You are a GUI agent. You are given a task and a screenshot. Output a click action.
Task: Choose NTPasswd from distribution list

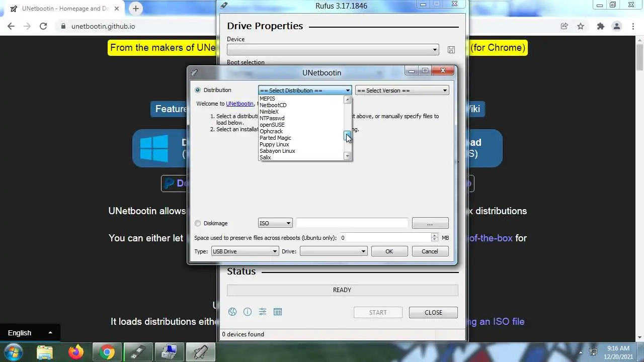click(x=301, y=118)
